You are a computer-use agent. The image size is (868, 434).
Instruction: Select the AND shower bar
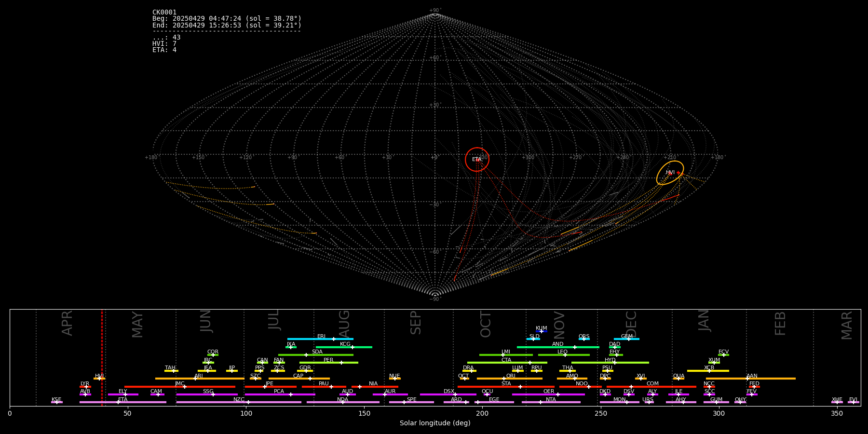558,347
